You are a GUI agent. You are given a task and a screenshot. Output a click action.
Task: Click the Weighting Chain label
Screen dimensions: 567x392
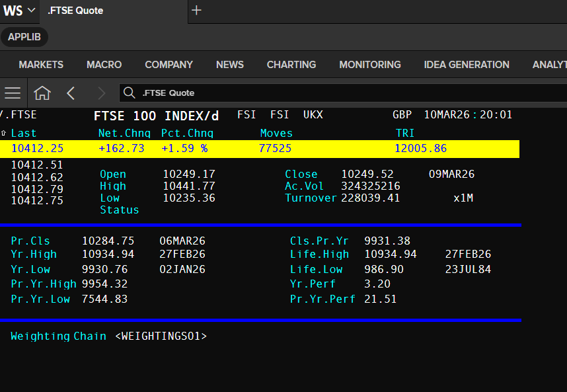tap(59, 336)
